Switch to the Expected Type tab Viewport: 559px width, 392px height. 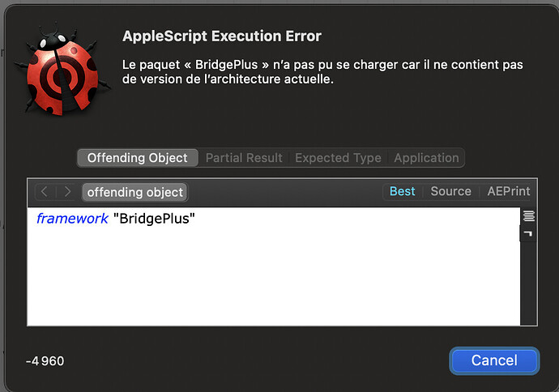click(338, 158)
